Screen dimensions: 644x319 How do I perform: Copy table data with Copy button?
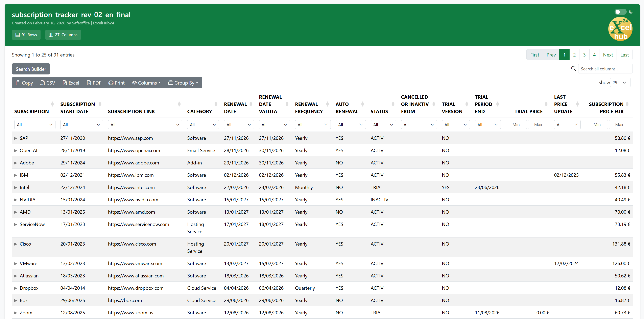pyautogui.click(x=24, y=83)
